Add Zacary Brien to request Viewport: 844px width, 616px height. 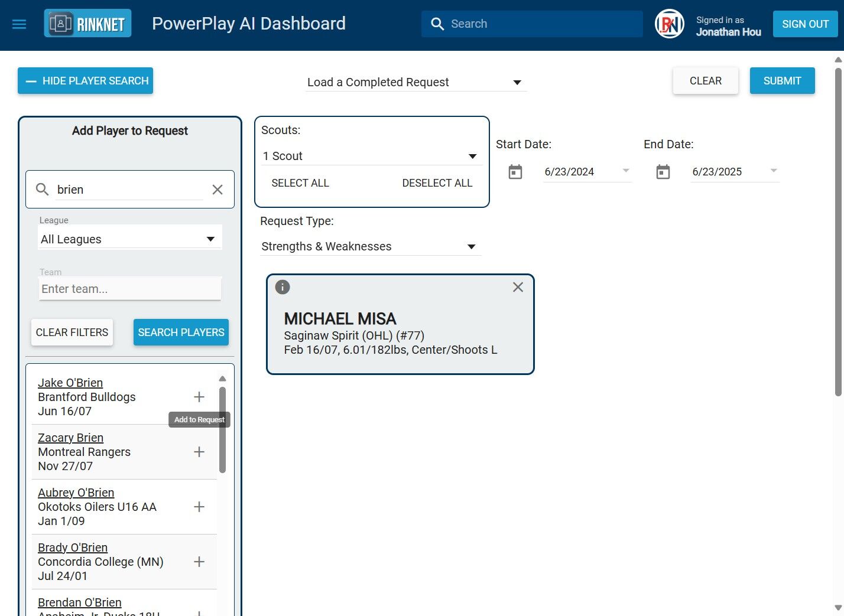tap(199, 452)
